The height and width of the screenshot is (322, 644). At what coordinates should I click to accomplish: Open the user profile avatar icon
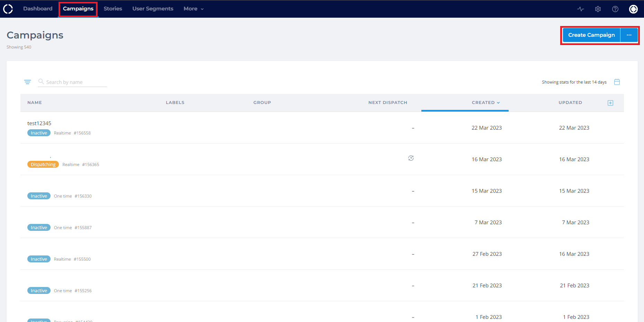[x=633, y=9]
